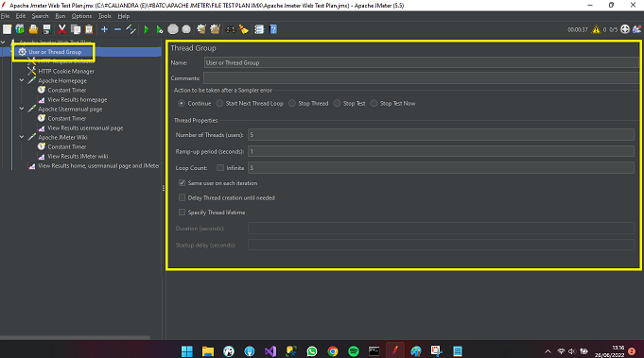Collapse the Apache Usermanual page node

pyautogui.click(x=22, y=109)
